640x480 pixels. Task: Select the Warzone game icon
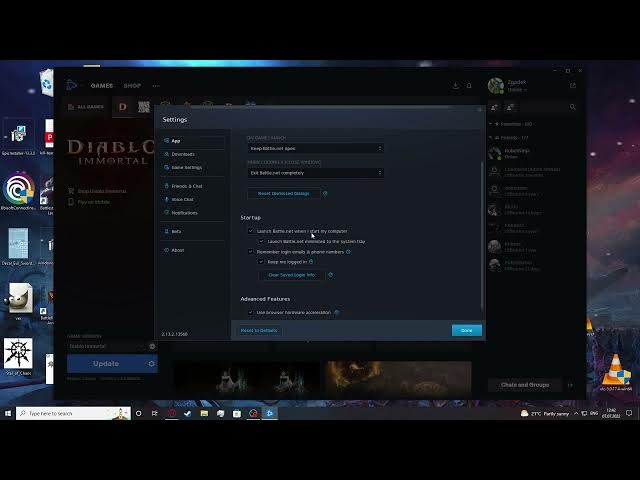[144, 107]
